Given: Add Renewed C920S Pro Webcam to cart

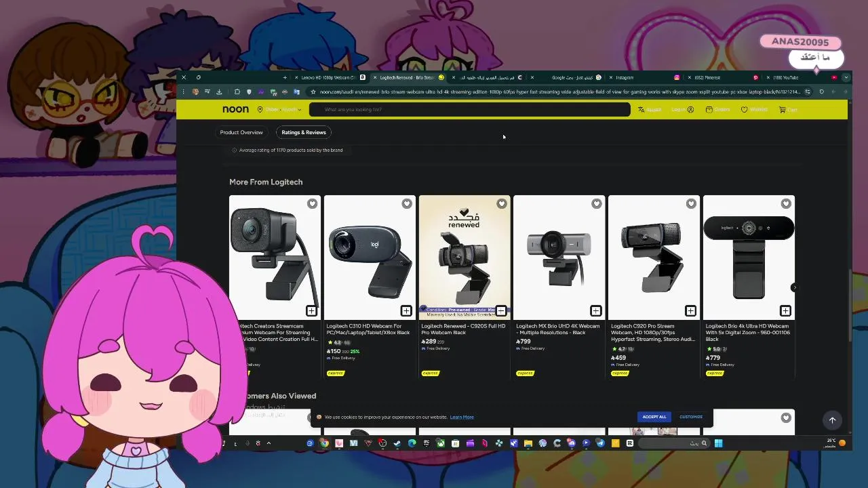Looking at the screenshot, I should [x=501, y=310].
